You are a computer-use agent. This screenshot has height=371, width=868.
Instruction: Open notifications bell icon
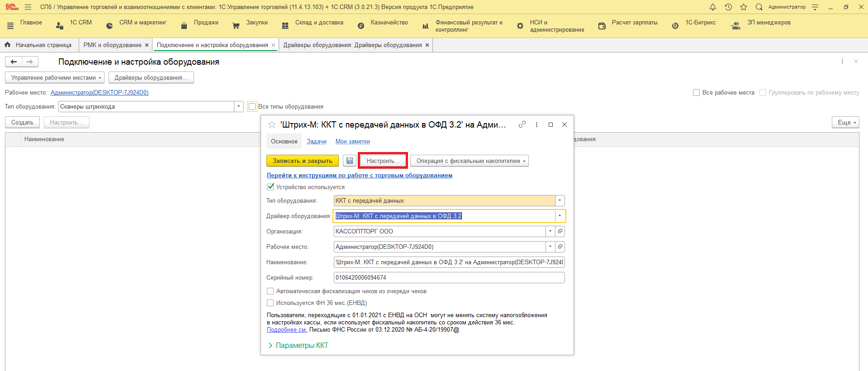point(713,7)
